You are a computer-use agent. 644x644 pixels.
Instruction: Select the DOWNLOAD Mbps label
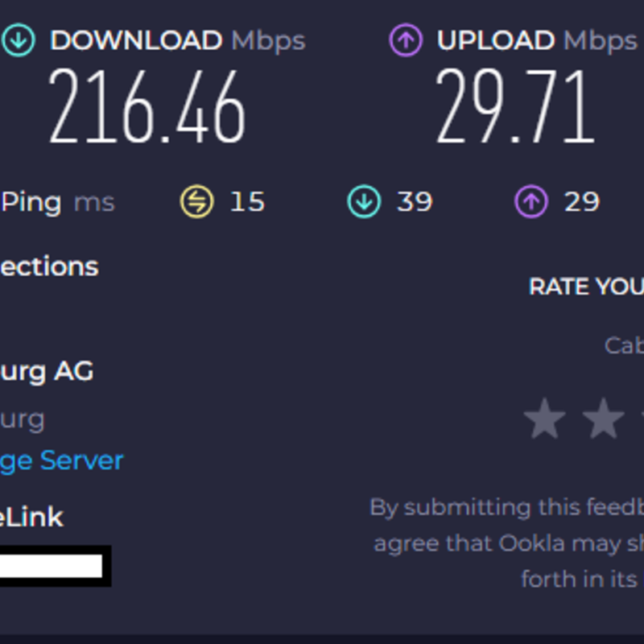click(x=177, y=41)
